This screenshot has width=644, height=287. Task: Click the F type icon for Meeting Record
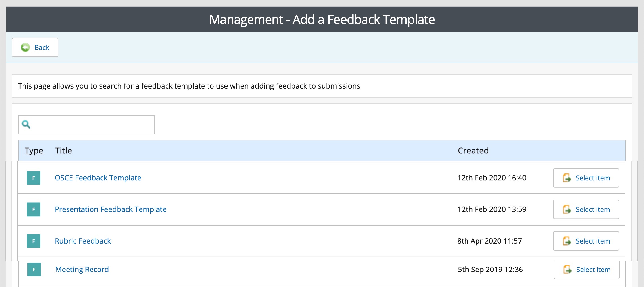tap(34, 270)
